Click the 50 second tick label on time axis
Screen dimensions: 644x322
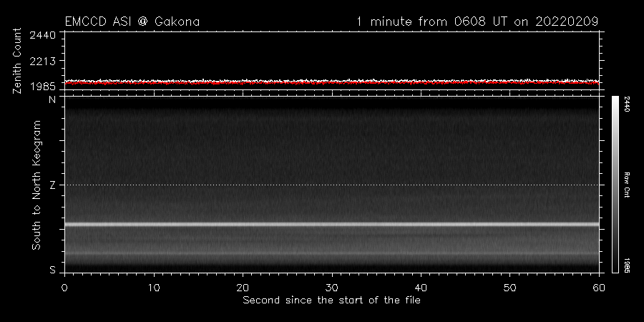509,288
